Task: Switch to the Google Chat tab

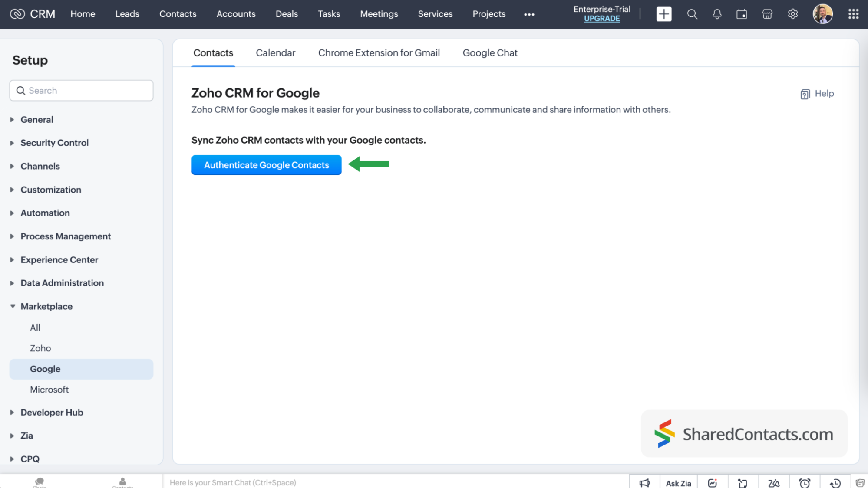Action: click(490, 53)
